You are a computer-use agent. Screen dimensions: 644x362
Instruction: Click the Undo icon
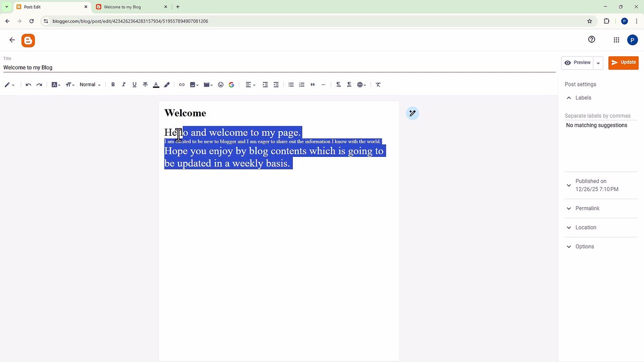28,85
